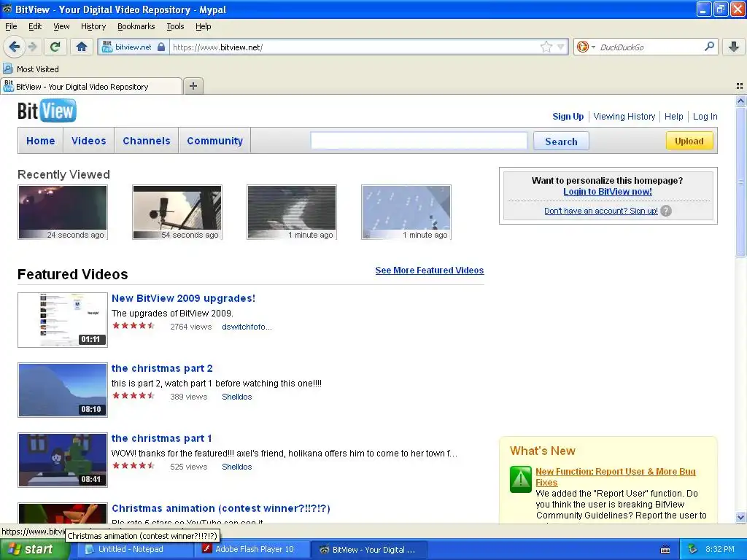The image size is (747, 560).
Task: Open the File menu
Action: (x=11, y=26)
